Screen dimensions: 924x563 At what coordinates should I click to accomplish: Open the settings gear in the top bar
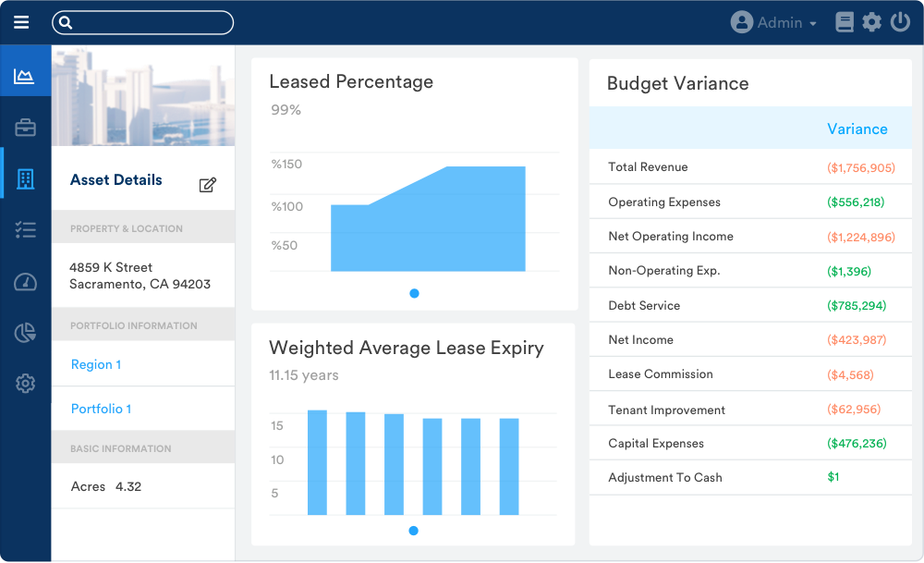[x=871, y=21]
